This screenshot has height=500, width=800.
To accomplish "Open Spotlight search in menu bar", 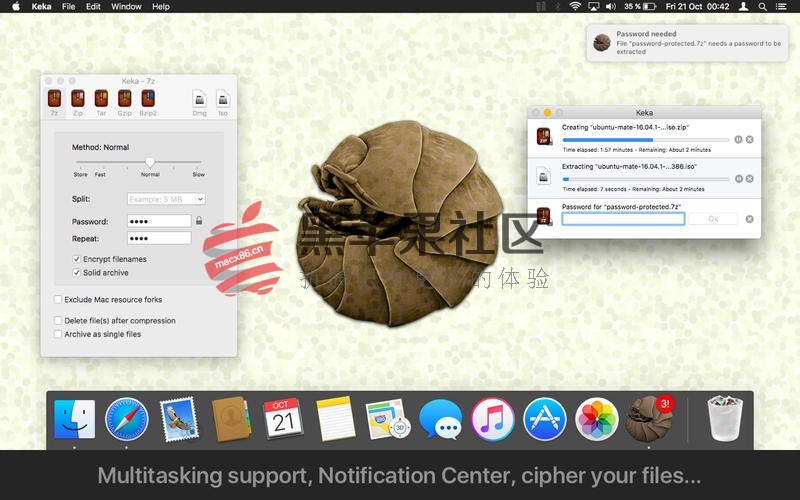I will click(762, 7).
